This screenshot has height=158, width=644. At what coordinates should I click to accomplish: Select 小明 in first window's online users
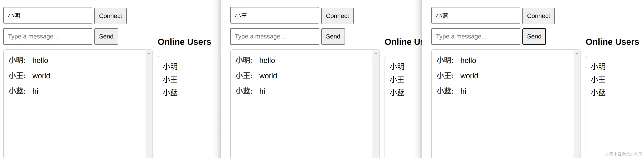pyautogui.click(x=170, y=67)
